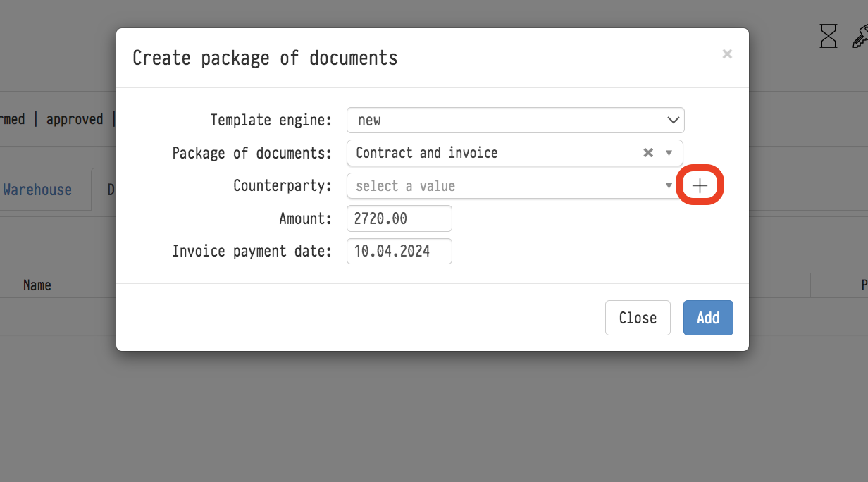Click the 'Counterparty:' label text

[x=283, y=186]
